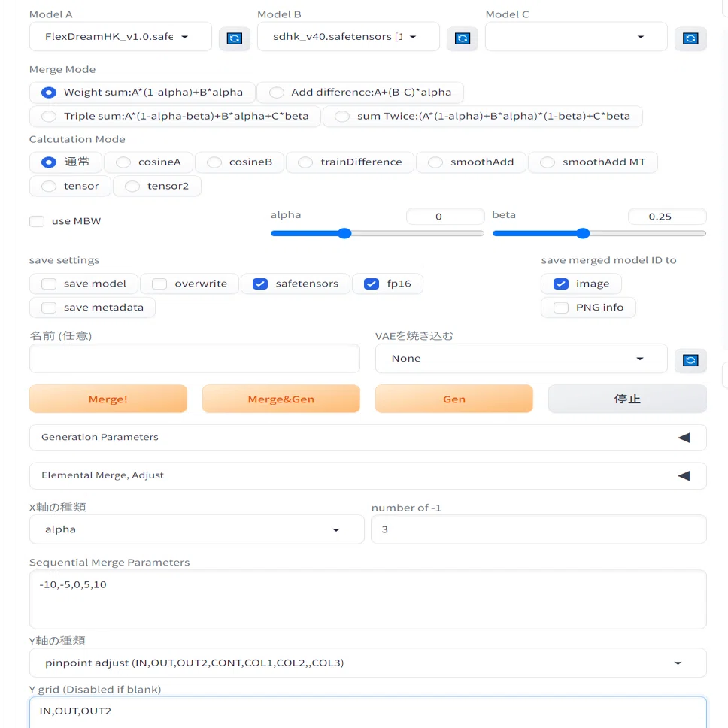The height and width of the screenshot is (728, 728).
Task: Click the beta slider handle
Action: click(583, 233)
